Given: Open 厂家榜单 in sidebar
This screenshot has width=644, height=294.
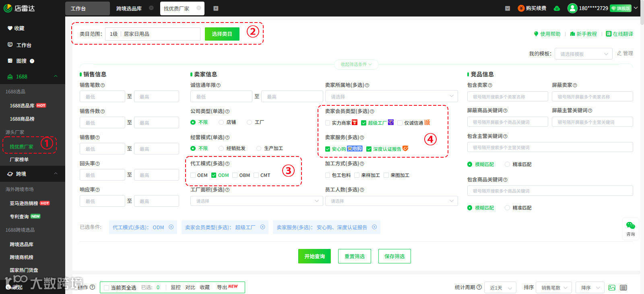Looking at the screenshot, I should (x=19, y=160).
